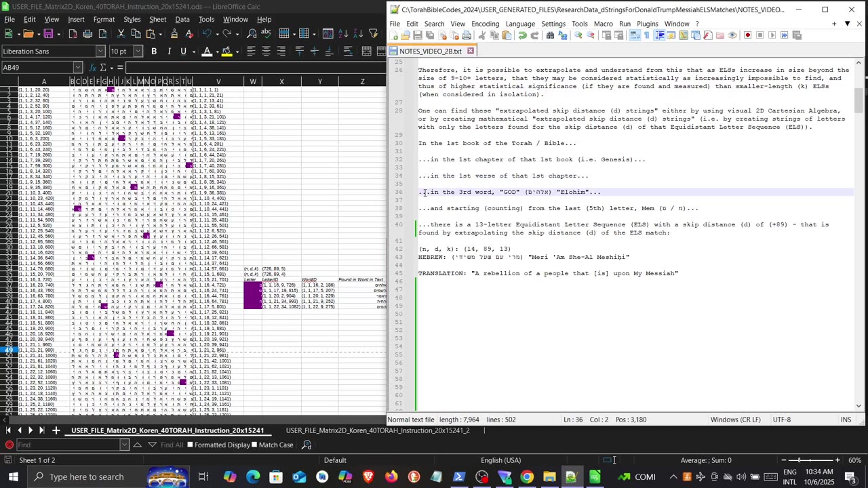Open the Function Wizard fx icon
The width and height of the screenshot is (868, 488).
(x=92, y=67)
